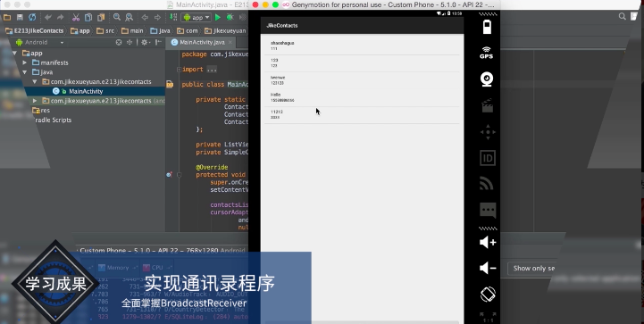This screenshot has width=644, height=324.
Task: Open the Android project view dropdown
Action: click(x=39, y=42)
